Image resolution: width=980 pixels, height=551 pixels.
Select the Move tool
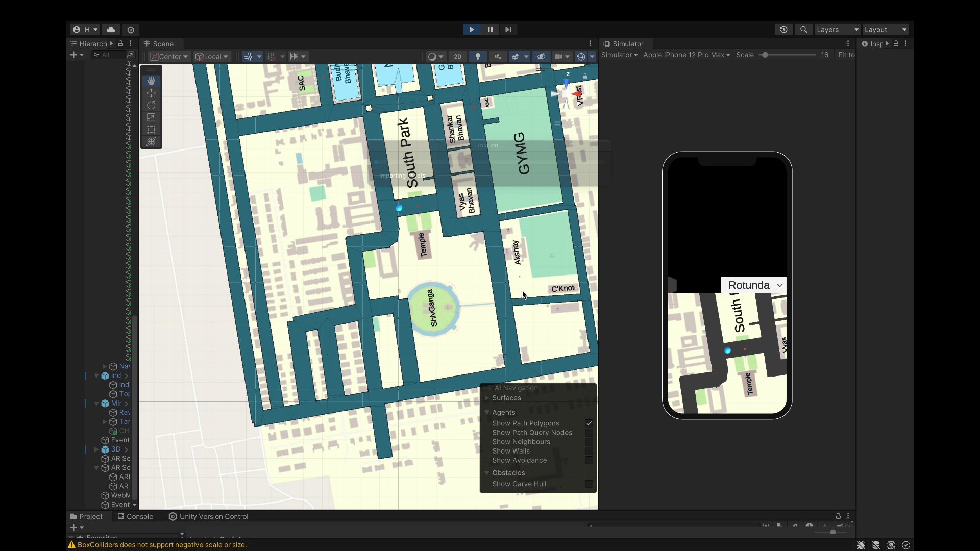pyautogui.click(x=151, y=93)
